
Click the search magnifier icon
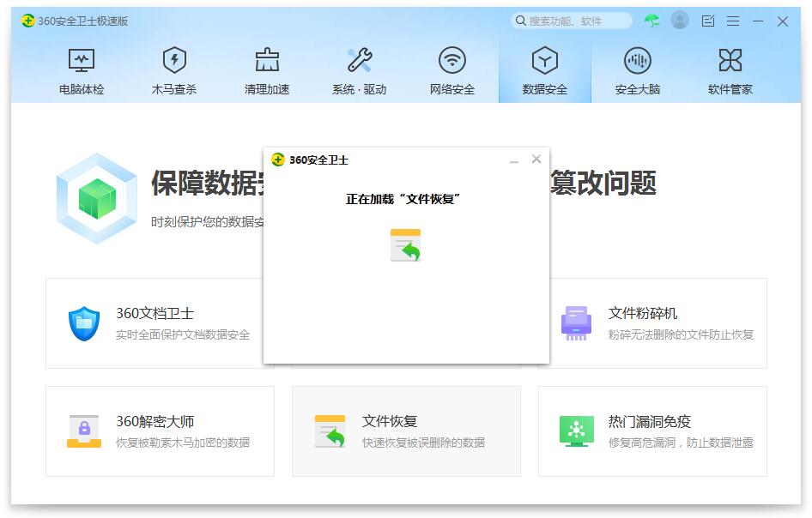click(x=521, y=21)
